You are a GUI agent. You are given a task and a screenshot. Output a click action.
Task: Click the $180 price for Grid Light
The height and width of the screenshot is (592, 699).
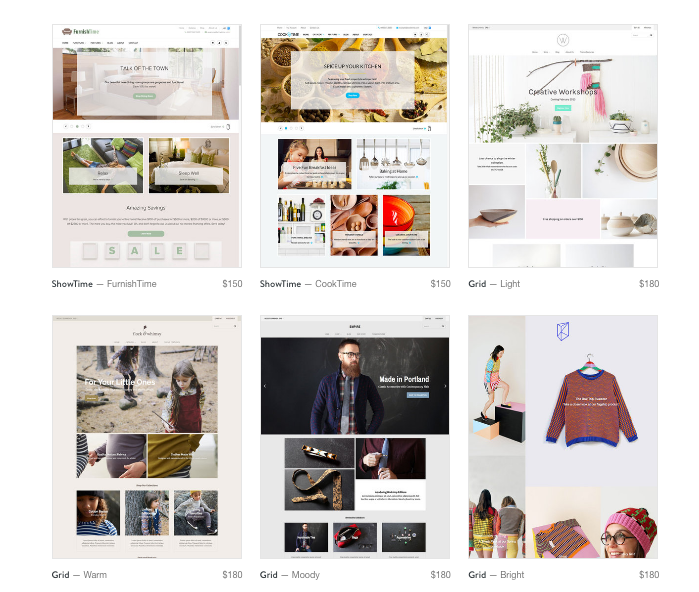(x=649, y=284)
